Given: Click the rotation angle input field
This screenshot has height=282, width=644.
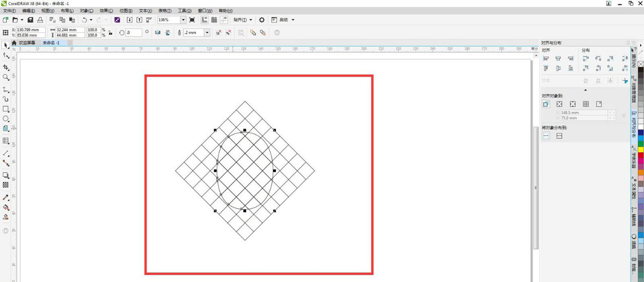Looking at the screenshot, I should click(x=133, y=33).
